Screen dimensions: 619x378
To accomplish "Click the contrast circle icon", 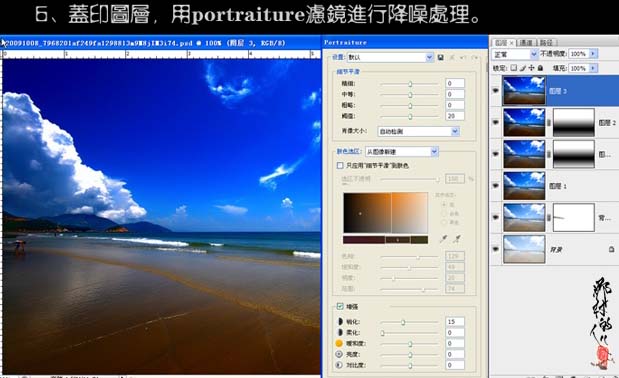I will tap(339, 365).
